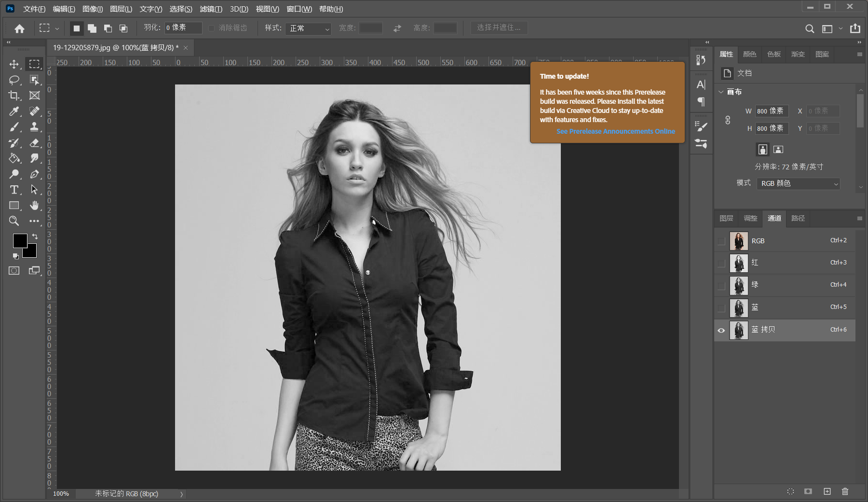Viewport: 868px width, 502px height.
Task: Select the Clone Stamp tool
Action: coord(34,127)
